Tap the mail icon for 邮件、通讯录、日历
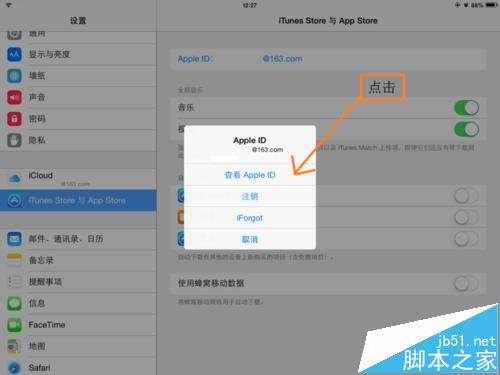The width and height of the screenshot is (500, 375). pos(14,239)
